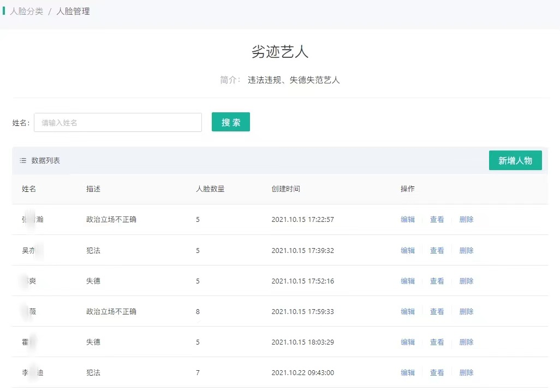Click the green 搜索 search button
Viewport: 560px width, 392px height.
[x=230, y=122]
